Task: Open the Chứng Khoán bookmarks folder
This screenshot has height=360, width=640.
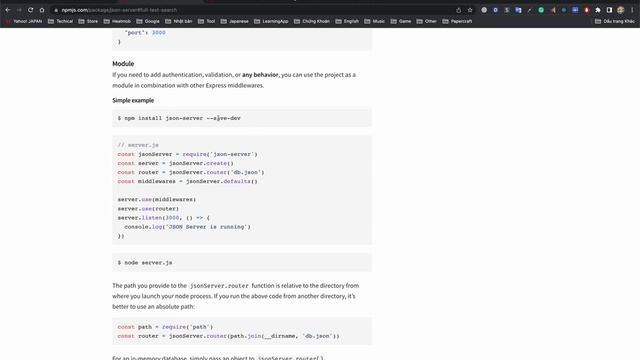Action: pos(312,21)
